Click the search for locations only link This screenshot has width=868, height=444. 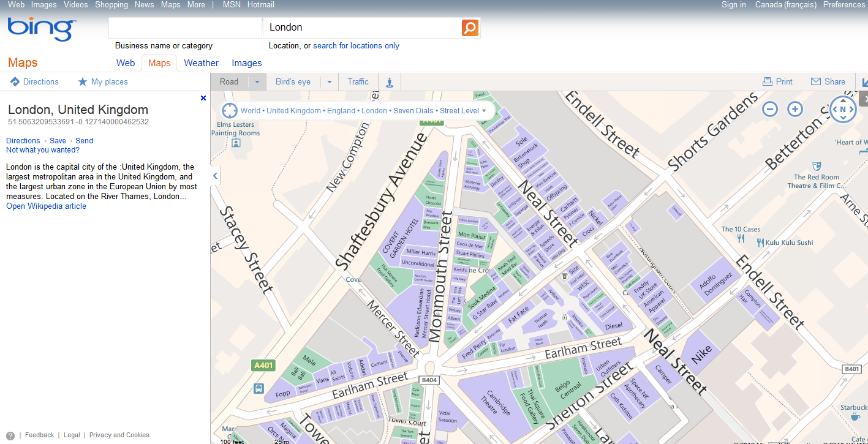[x=356, y=45]
